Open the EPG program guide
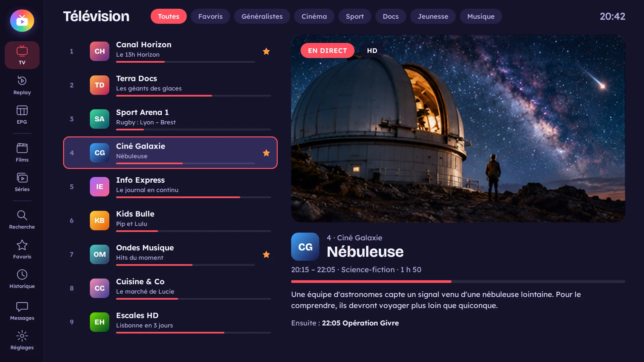Image resolution: width=644 pixels, height=362 pixels. pyautogui.click(x=22, y=115)
